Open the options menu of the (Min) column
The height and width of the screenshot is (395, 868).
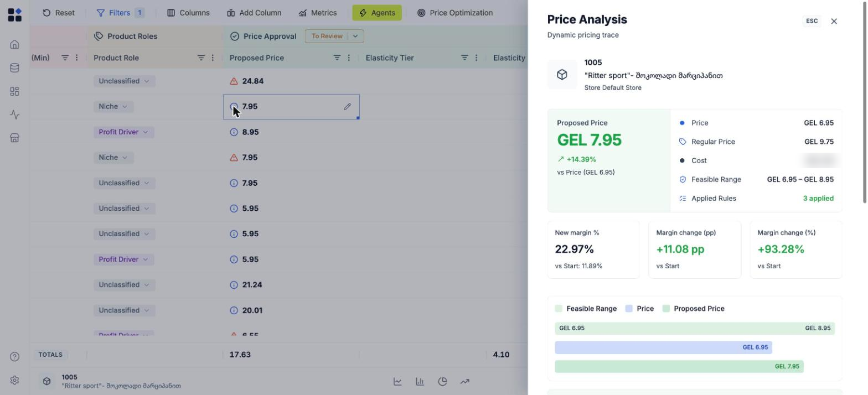point(77,58)
